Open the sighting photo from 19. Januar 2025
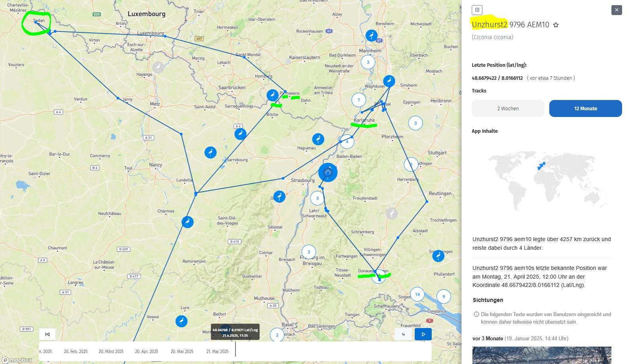Image resolution: width=630 pixels, height=364 pixels. (x=541, y=355)
